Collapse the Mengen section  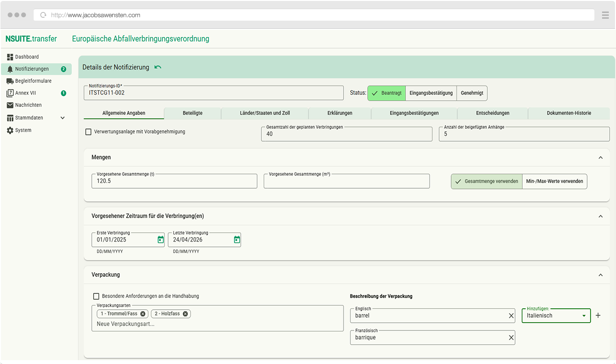tap(600, 158)
